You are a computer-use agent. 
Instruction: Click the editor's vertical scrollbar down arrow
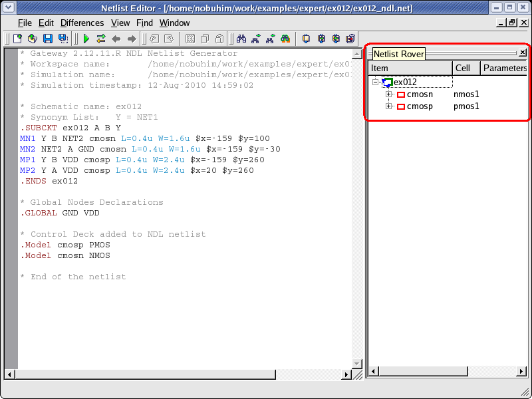pos(356,364)
